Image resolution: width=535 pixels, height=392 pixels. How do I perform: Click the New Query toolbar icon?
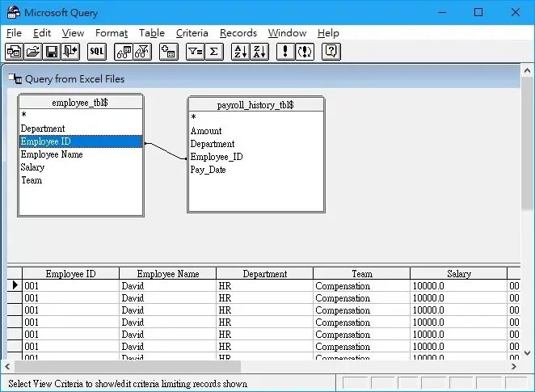click(x=15, y=52)
